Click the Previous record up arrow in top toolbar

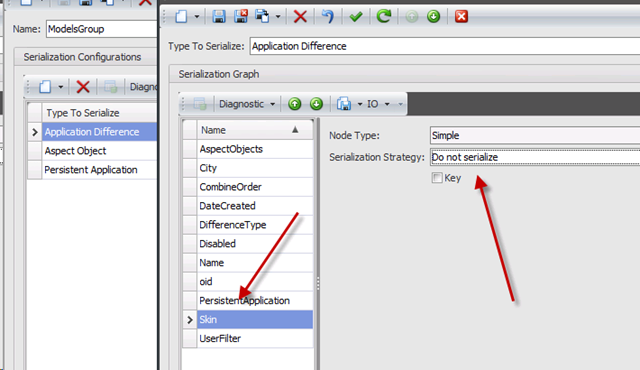411,17
